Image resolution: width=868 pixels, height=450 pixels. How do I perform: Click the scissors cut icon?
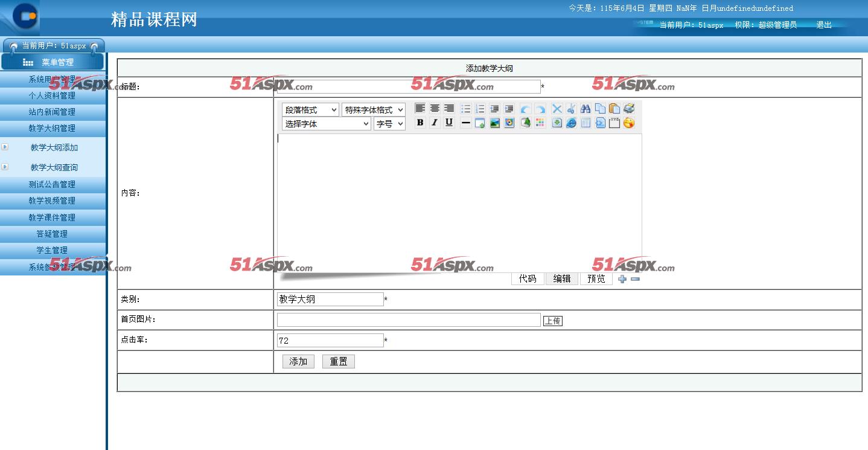(571, 109)
